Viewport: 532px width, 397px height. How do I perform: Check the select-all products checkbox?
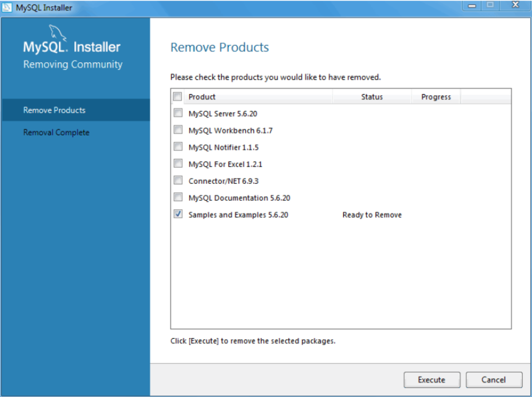point(177,96)
